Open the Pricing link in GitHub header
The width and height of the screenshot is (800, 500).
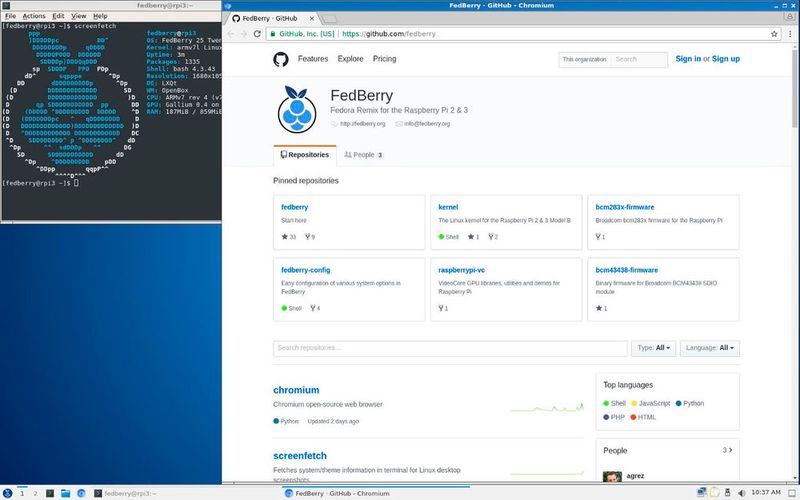pyautogui.click(x=384, y=59)
